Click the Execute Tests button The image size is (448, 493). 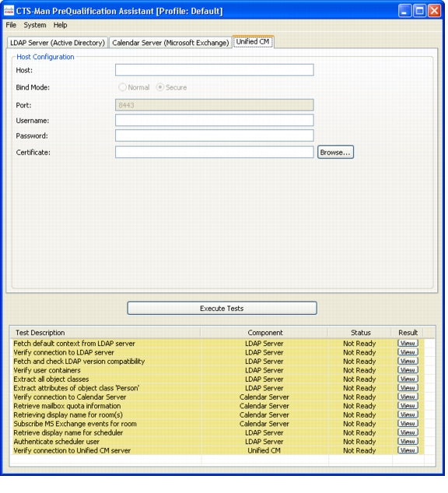(222, 308)
